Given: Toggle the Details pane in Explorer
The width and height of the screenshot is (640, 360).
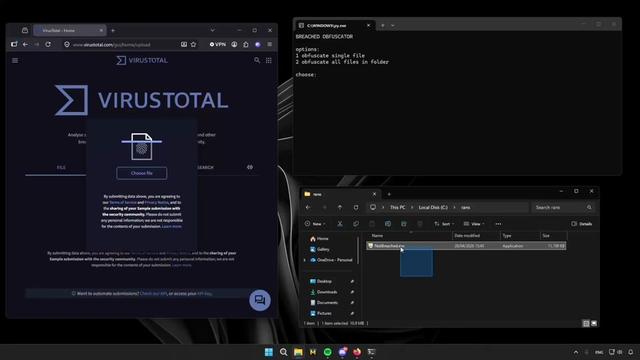Looking at the screenshot, I should 582,224.
